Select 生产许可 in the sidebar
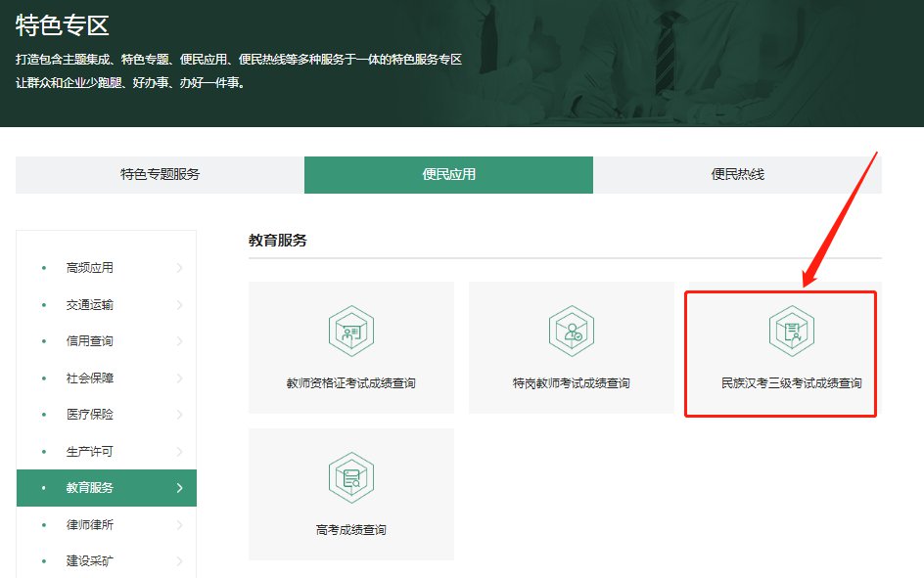 [x=90, y=452]
